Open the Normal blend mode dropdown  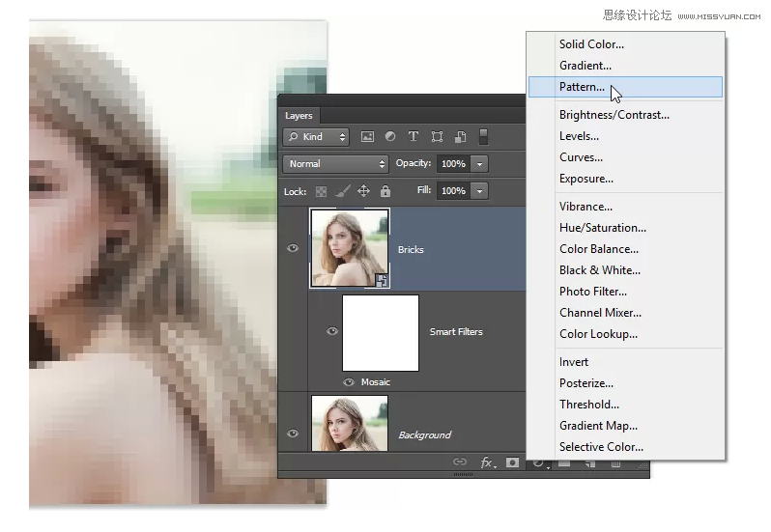335,164
